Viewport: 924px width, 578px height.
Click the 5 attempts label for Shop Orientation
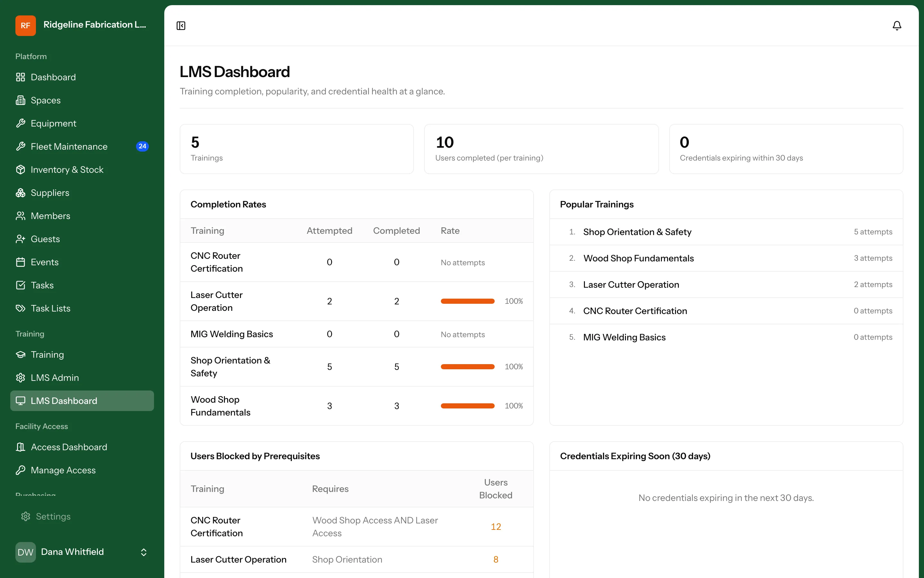point(873,232)
